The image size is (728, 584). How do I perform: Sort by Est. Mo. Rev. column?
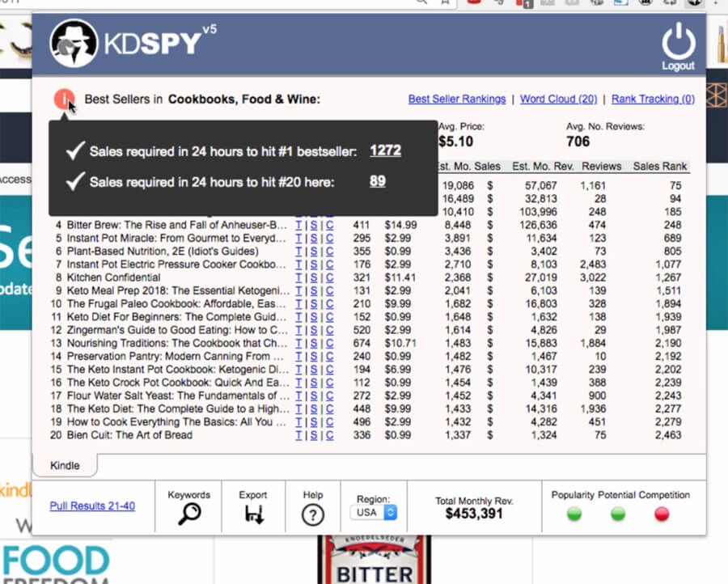click(543, 166)
